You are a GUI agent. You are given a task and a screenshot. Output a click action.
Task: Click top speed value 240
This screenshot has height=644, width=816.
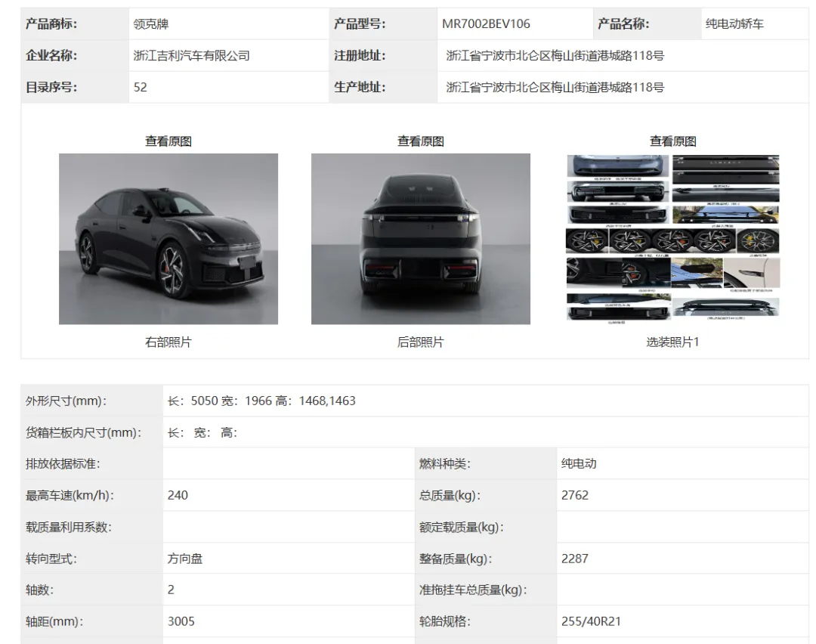pos(178,496)
